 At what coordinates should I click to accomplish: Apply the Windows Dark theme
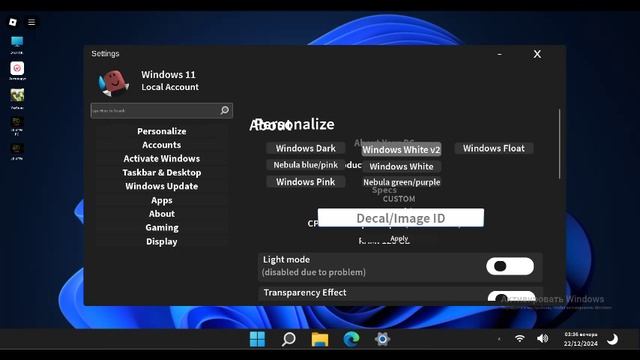pyautogui.click(x=306, y=148)
